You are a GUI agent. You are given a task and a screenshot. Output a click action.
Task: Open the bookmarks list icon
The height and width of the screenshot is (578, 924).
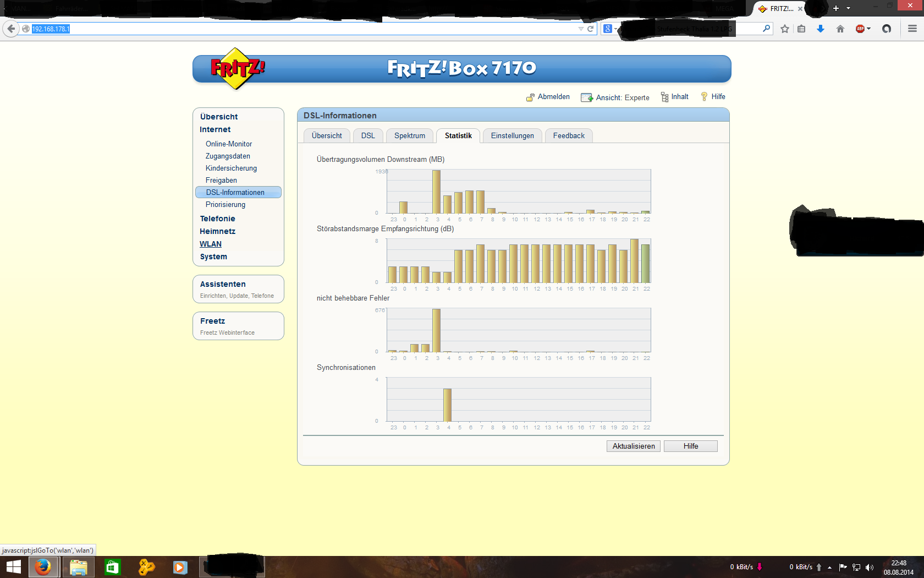pyautogui.click(x=801, y=29)
